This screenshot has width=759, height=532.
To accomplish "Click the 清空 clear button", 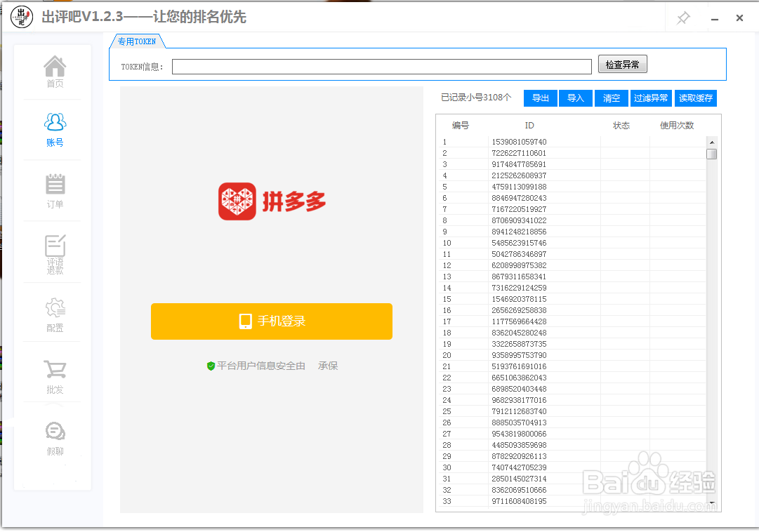I will (x=612, y=98).
